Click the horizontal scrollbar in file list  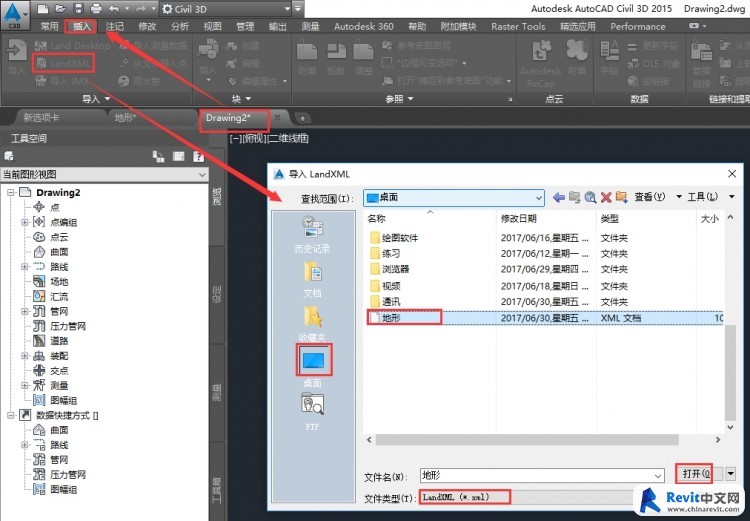coord(527,439)
